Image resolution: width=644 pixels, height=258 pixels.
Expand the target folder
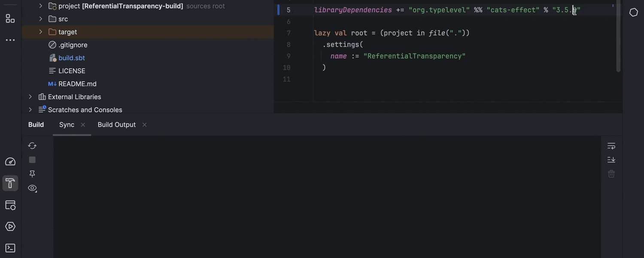(x=41, y=32)
